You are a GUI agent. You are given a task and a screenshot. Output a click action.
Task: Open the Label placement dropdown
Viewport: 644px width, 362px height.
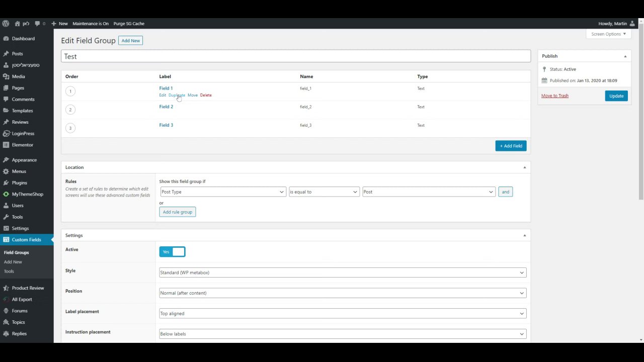point(343,314)
